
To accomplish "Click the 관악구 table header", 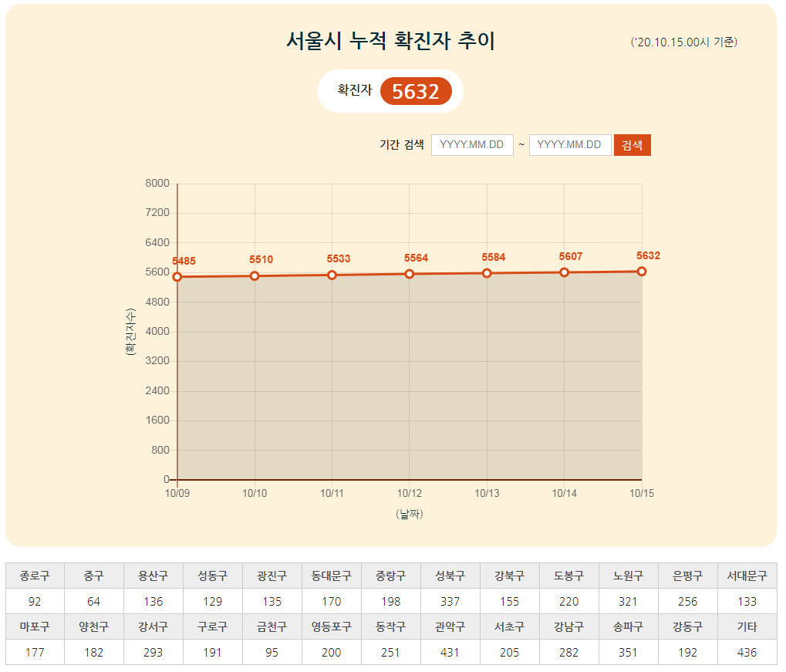I will click(x=450, y=626).
